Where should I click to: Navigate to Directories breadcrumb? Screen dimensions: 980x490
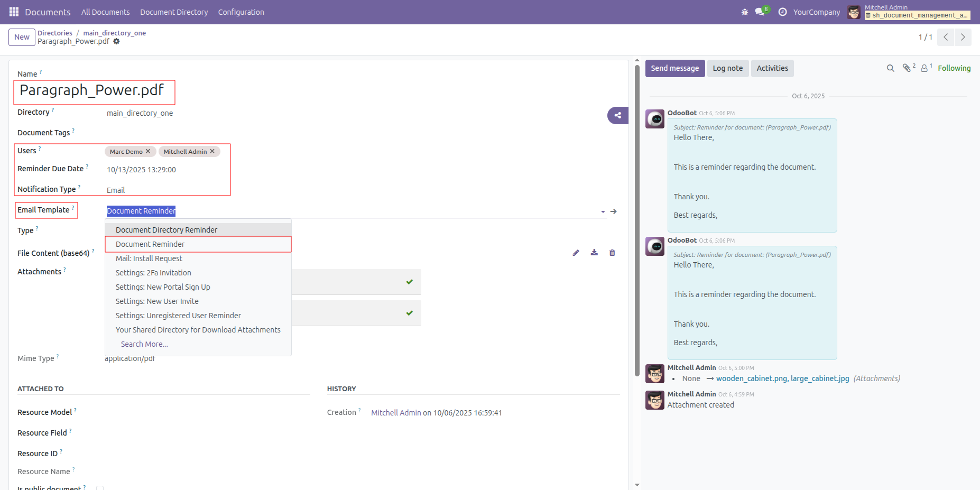55,33
